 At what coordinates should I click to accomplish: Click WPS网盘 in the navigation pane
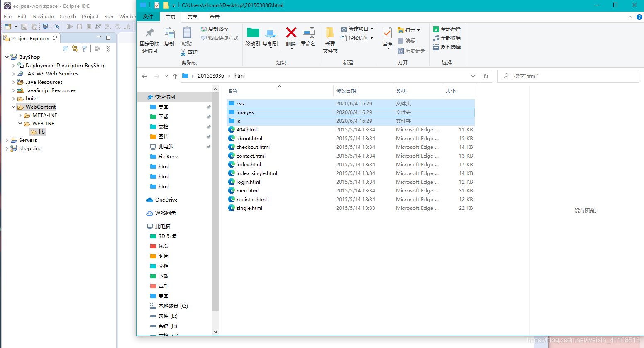165,213
